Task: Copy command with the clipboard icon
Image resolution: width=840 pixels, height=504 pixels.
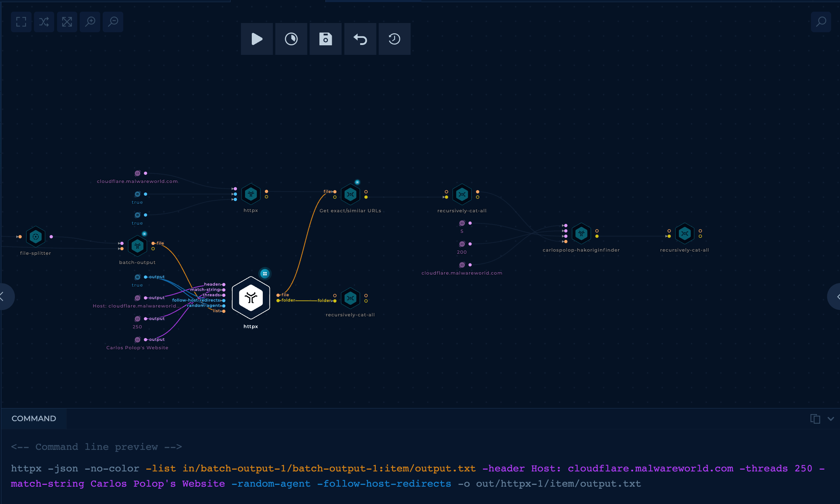Action: click(x=815, y=419)
